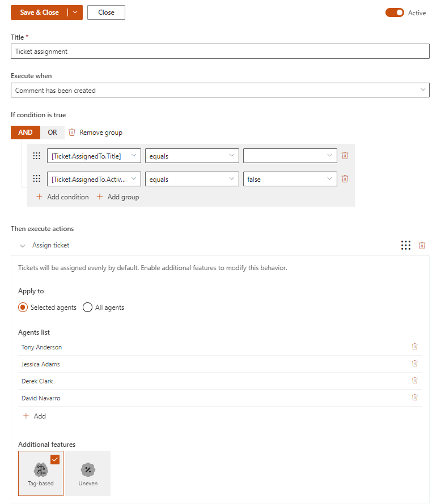The image size is (441, 504).
Task: Click the Tony Anderson agent name
Action: point(41,347)
